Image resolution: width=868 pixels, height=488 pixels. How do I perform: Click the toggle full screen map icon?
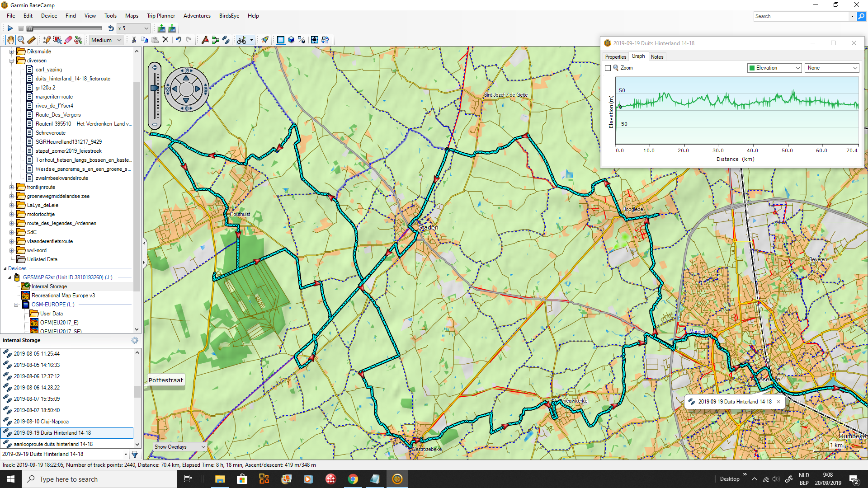315,40
